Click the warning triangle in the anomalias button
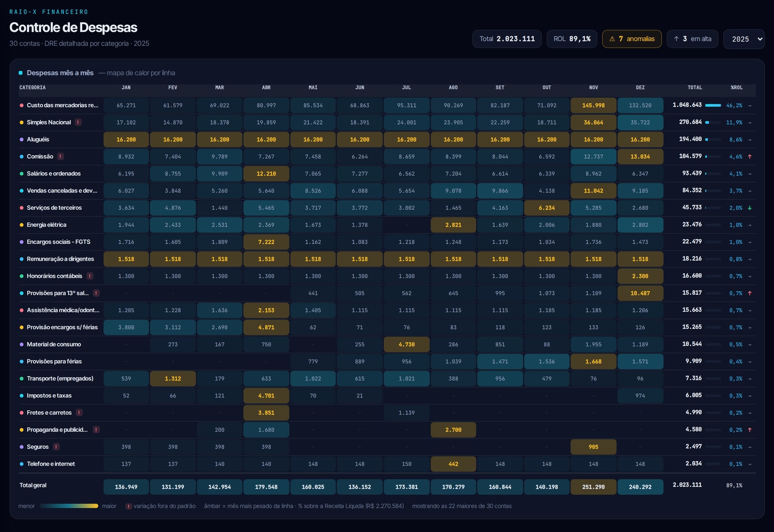This screenshot has width=774, height=532. [612, 39]
